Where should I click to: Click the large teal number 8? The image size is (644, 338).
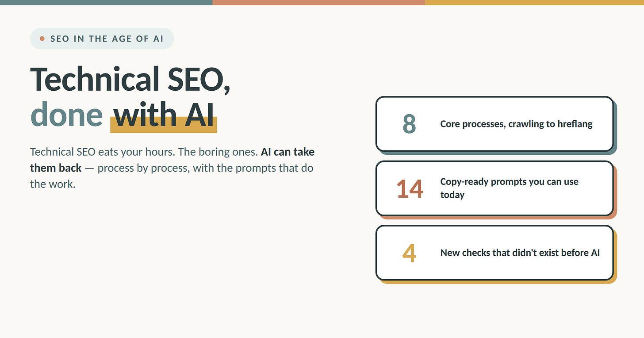[409, 124]
